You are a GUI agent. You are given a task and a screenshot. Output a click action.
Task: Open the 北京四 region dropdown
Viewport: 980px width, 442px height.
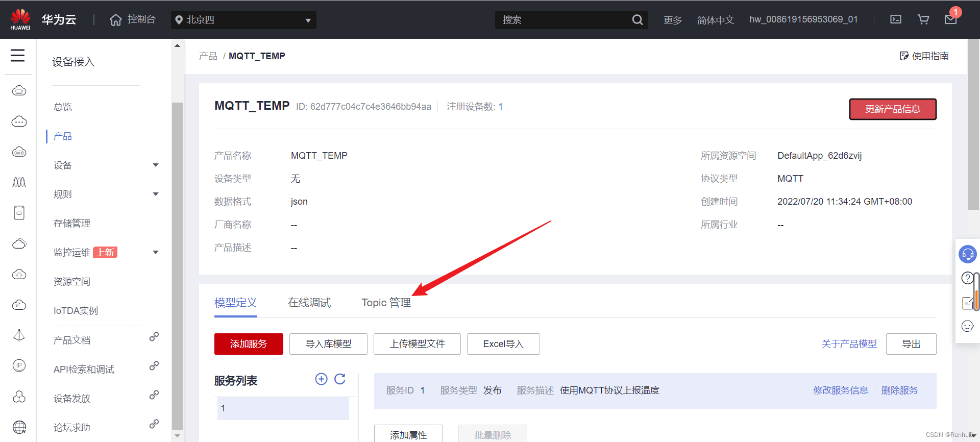243,20
